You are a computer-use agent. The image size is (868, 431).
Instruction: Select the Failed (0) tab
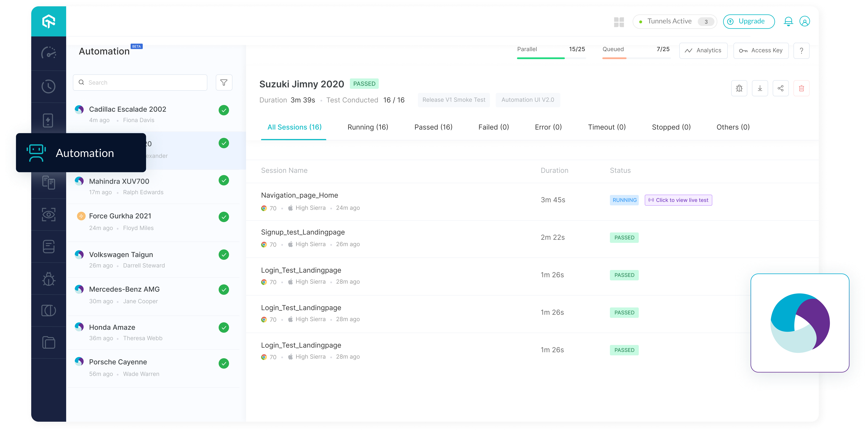[x=493, y=127]
